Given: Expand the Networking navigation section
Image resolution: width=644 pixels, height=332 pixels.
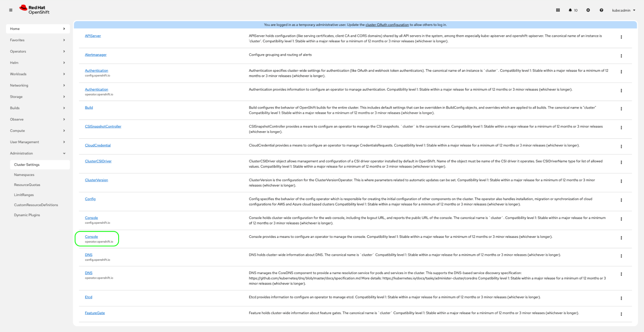Looking at the screenshot, I should (x=37, y=85).
